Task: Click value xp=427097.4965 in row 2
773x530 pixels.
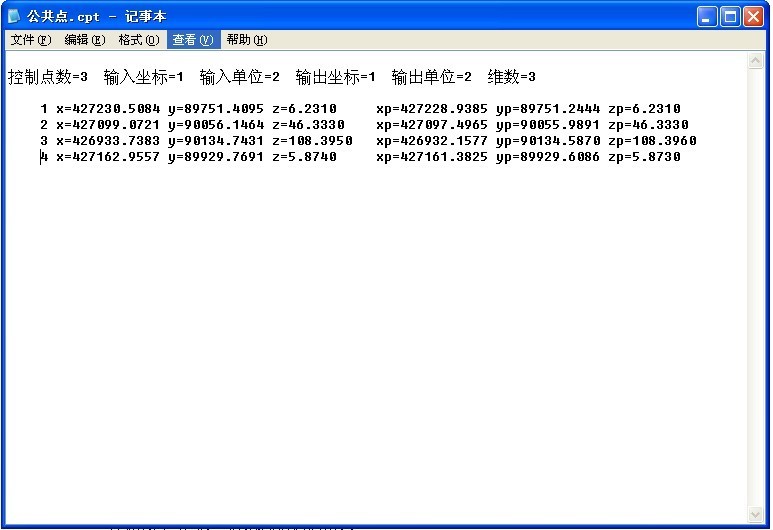Action: click(432, 125)
